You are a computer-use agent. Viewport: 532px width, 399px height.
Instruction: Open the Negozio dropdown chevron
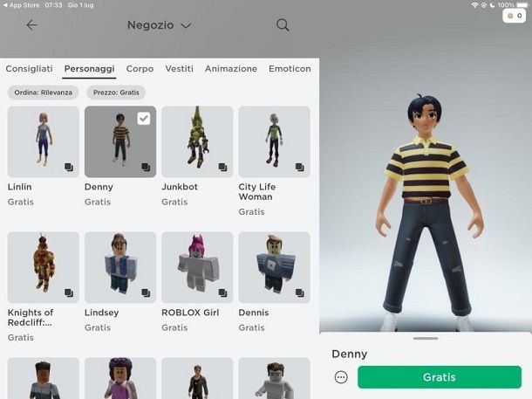point(186,25)
